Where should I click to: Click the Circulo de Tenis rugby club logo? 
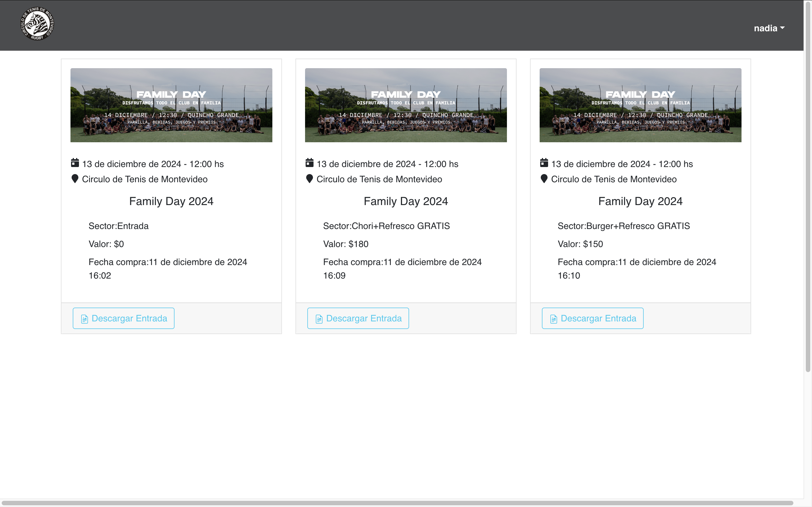click(37, 24)
